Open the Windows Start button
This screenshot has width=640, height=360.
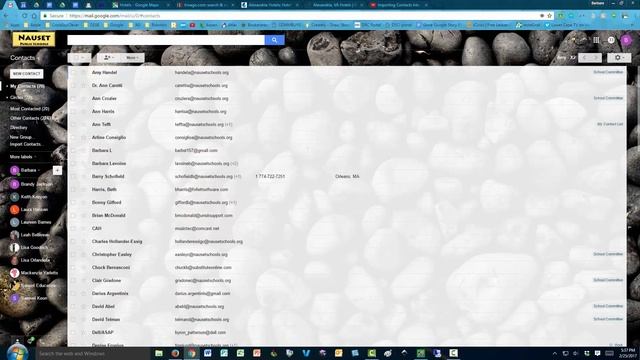[18, 353]
